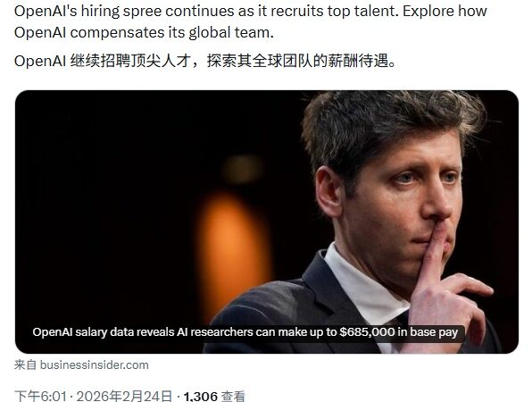532x402 pixels.
Task: Click the Chinese translation line 继续招聘顶尖人才
Action: (130, 61)
